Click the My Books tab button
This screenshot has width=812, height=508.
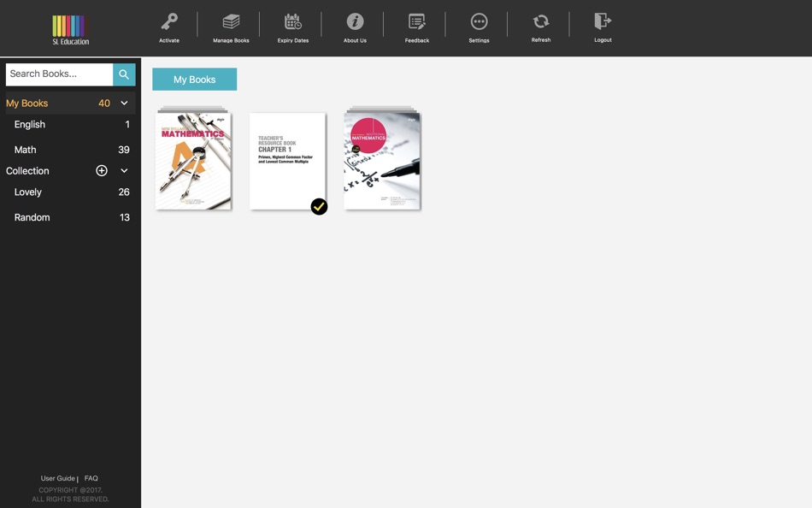[x=195, y=80]
